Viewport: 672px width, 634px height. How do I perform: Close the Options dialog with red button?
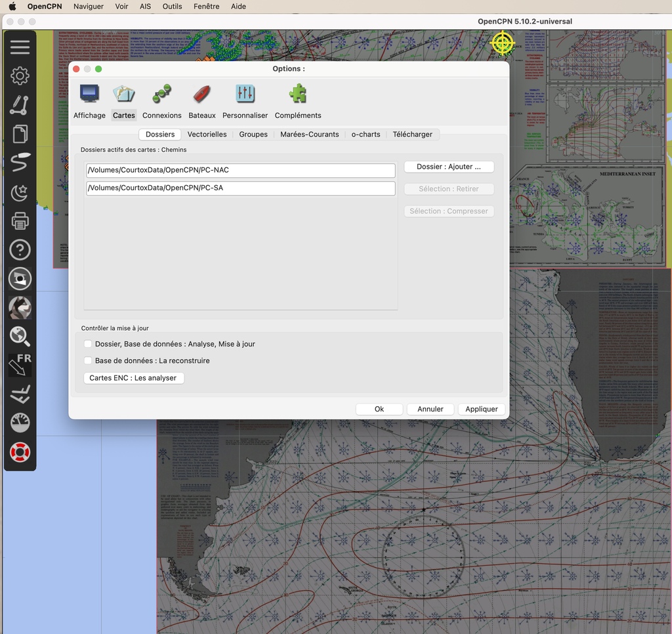tap(76, 69)
